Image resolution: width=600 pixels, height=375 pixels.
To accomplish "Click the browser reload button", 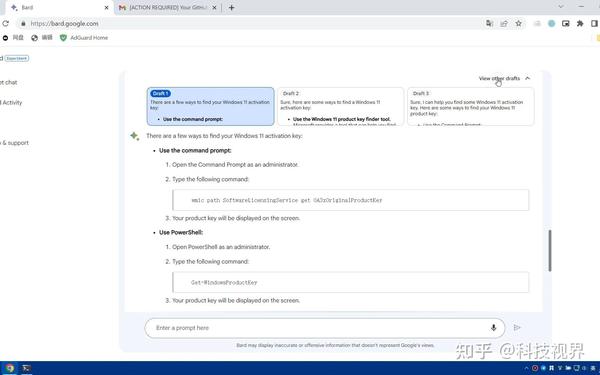I will click(x=5, y=23).
